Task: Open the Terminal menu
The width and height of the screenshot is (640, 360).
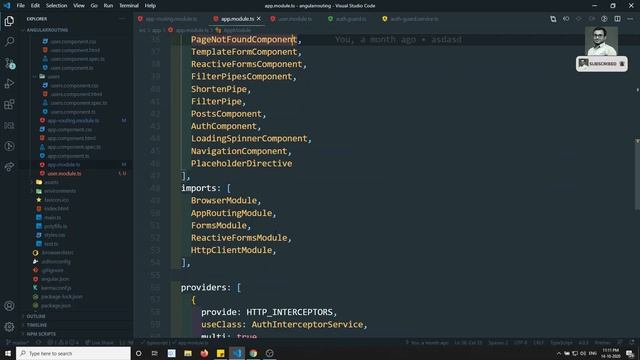Action: (129, 6)
